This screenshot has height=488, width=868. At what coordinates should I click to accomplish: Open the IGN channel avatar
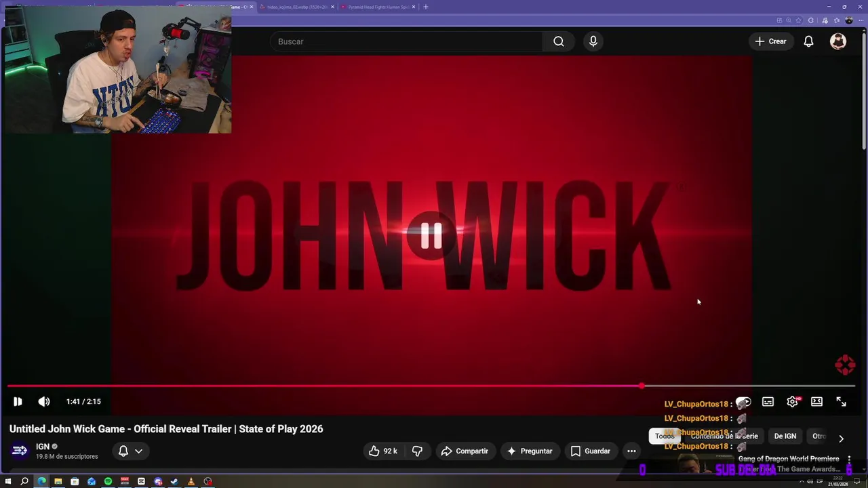20,451
